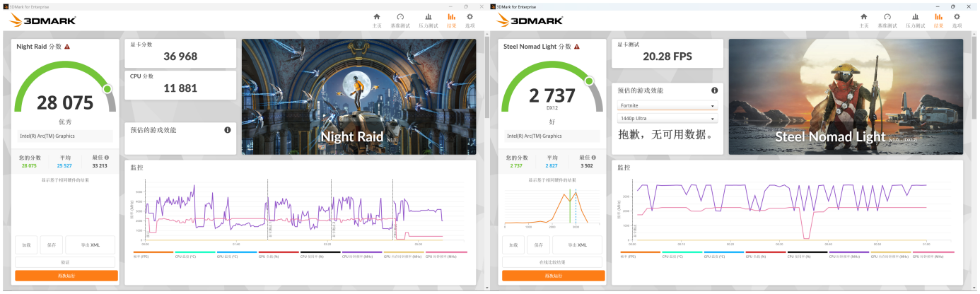
Task: Select 结果 results icon in Steel Nomad Light window
Action: 938,20
